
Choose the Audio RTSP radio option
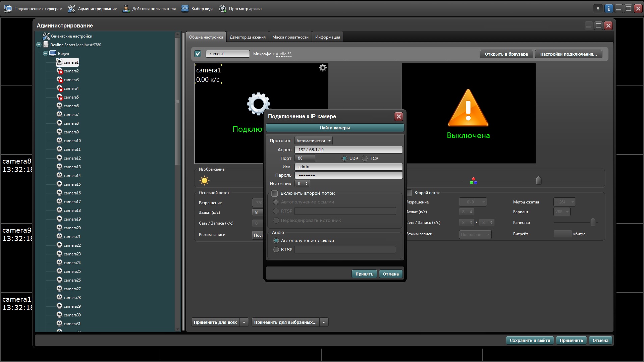click(x=276, y=250)
